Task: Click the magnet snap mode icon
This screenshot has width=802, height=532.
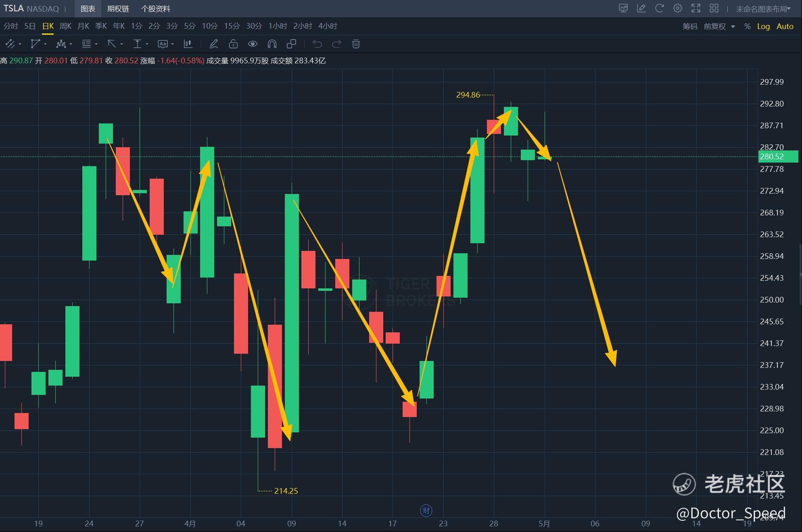Action: [272, 44]
